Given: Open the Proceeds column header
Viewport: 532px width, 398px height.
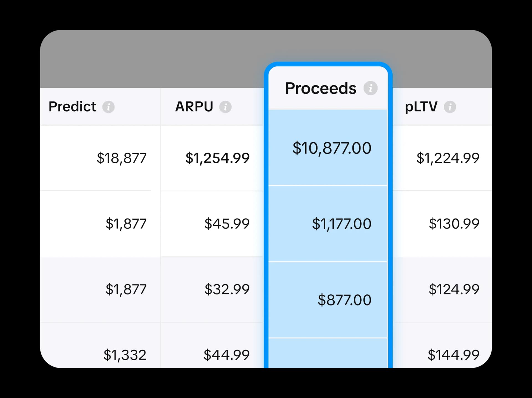Looking at the screenshot, I should 321,88.
